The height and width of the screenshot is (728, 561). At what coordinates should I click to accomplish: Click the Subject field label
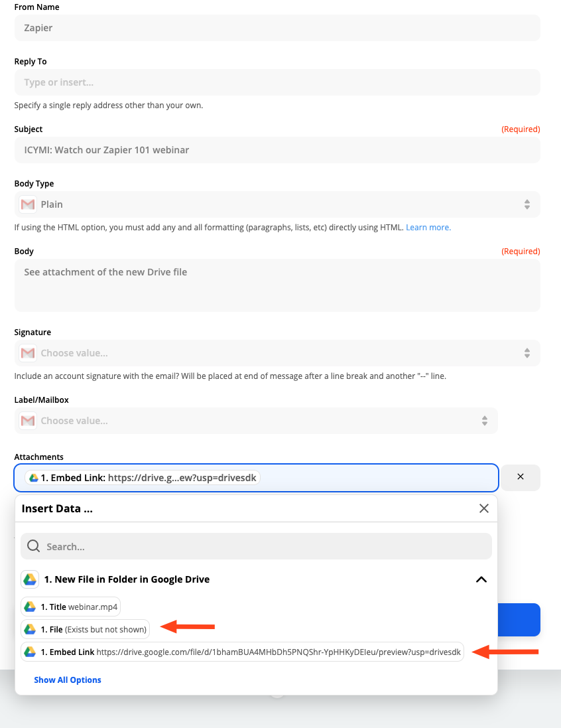(x=29, y=129)
